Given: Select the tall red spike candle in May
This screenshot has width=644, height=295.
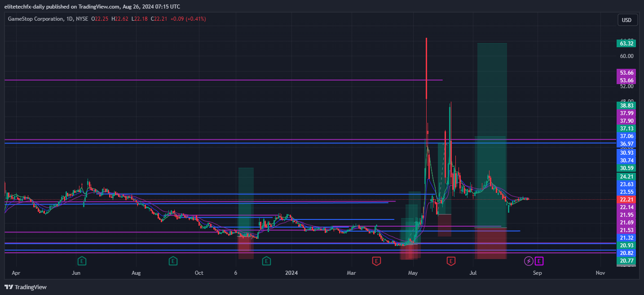Looking at the screenshot, I should [x=426, y=68].
